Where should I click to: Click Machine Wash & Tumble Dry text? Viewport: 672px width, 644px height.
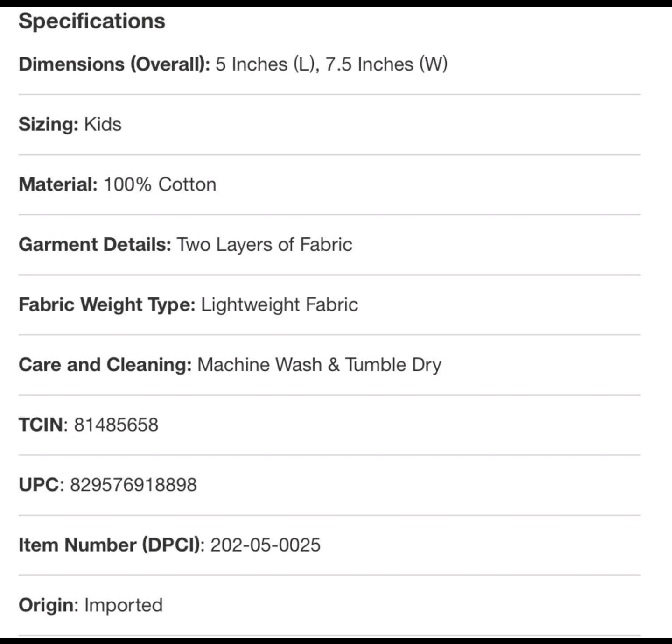pos(319,365)
